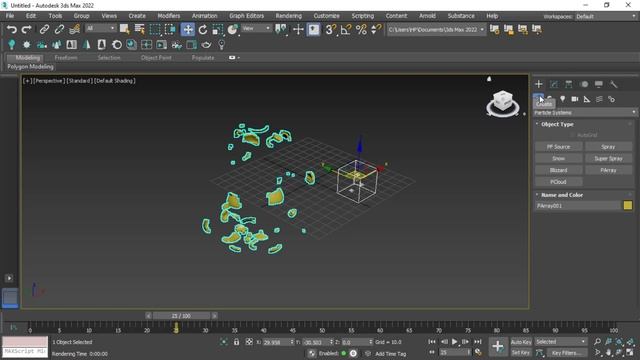This screenshot has width=640, height=360.
Task: Select Helpers category in Create panel
Action: pyautogui.click(x=587, y=99)
